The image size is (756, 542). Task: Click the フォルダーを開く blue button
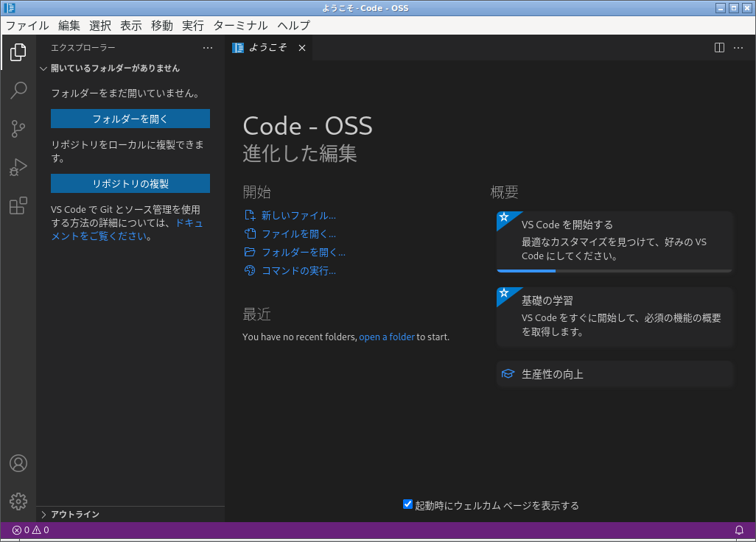tap(130, 119)
